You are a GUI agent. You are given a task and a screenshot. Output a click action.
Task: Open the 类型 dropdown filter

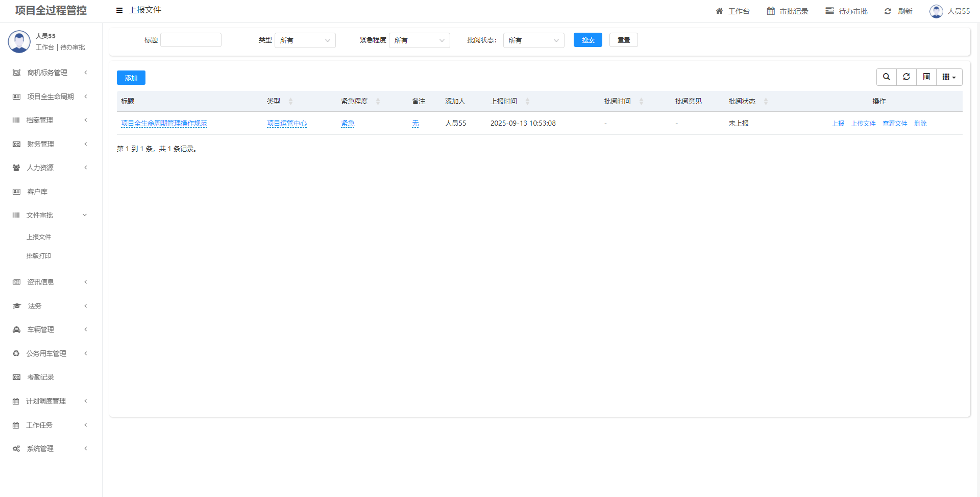[305, 40]
